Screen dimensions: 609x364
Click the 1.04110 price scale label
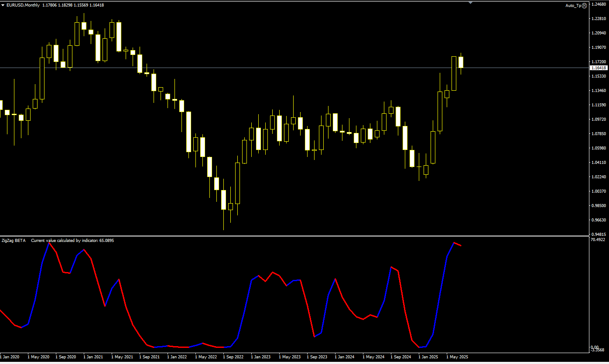(599, 163)
